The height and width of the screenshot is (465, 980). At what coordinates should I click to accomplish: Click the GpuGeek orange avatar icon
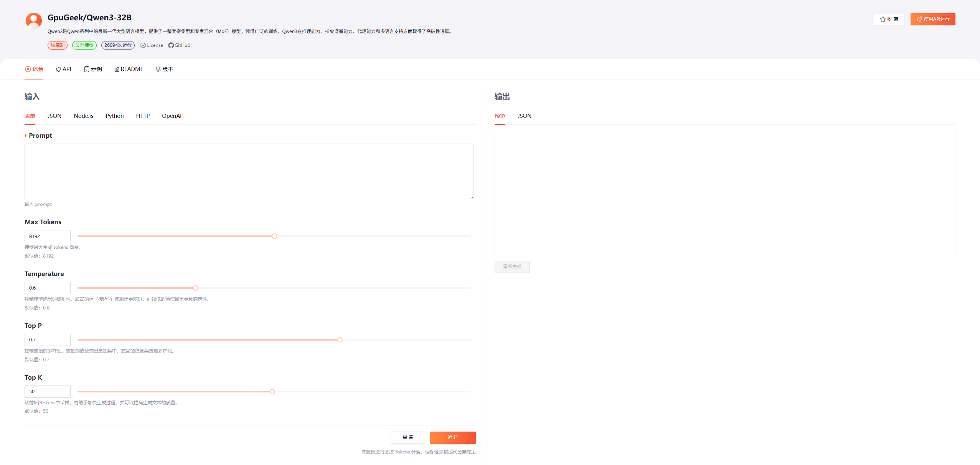click(x=34, y=20)
